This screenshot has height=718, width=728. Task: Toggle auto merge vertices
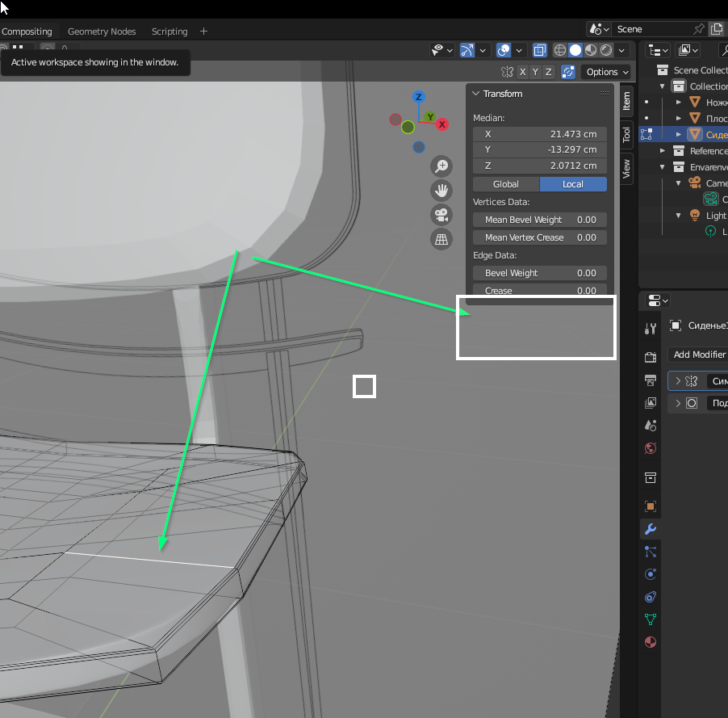(x=568, y=72)
